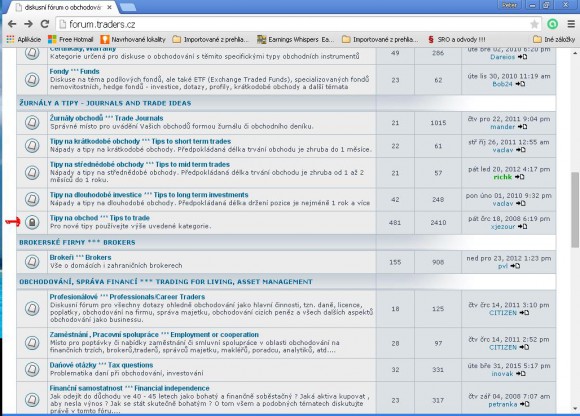Click the green extension icon in toolbar

coord(553,24)
